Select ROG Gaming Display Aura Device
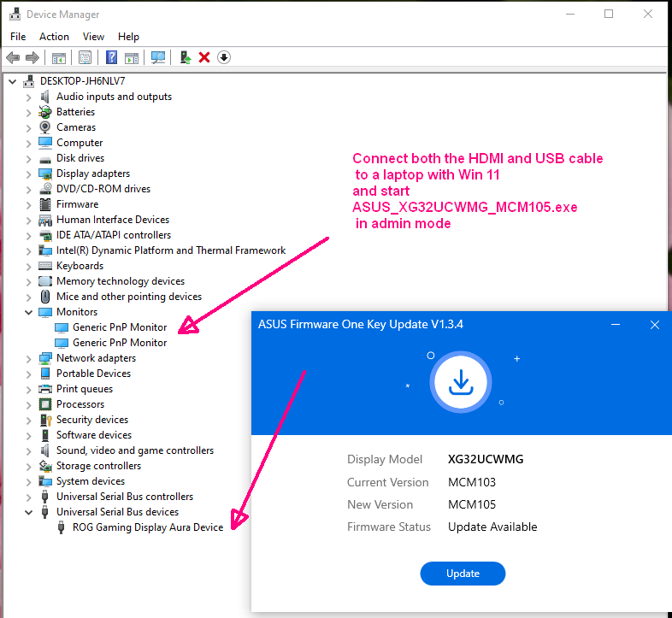This screenshot has width=672, height=618. [x=148, y=527]
